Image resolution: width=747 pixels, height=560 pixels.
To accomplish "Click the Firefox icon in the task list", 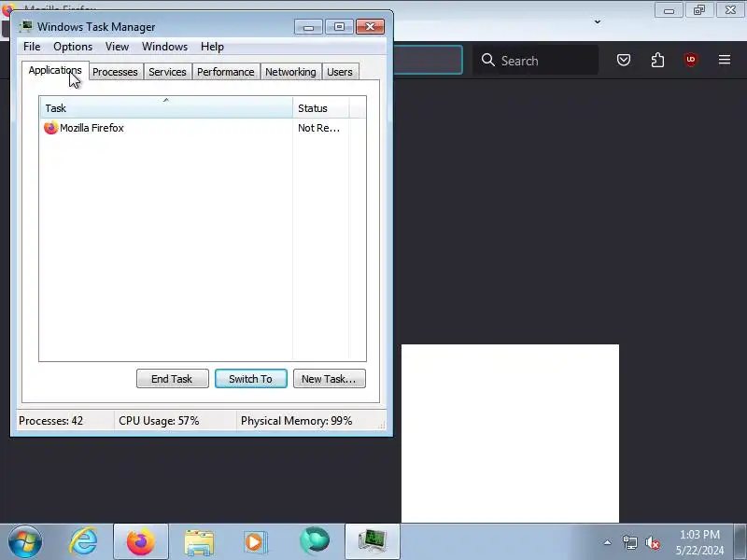I will point(50,128).
